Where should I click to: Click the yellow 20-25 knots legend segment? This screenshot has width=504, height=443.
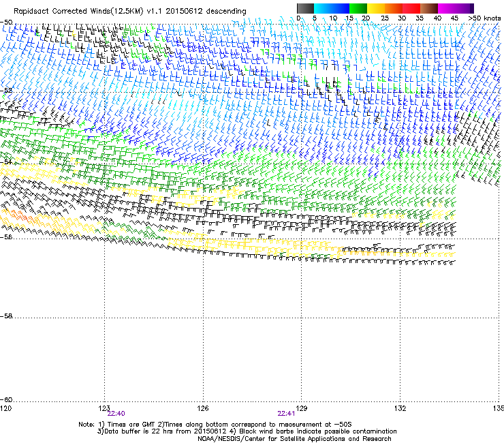click(376, 8)
